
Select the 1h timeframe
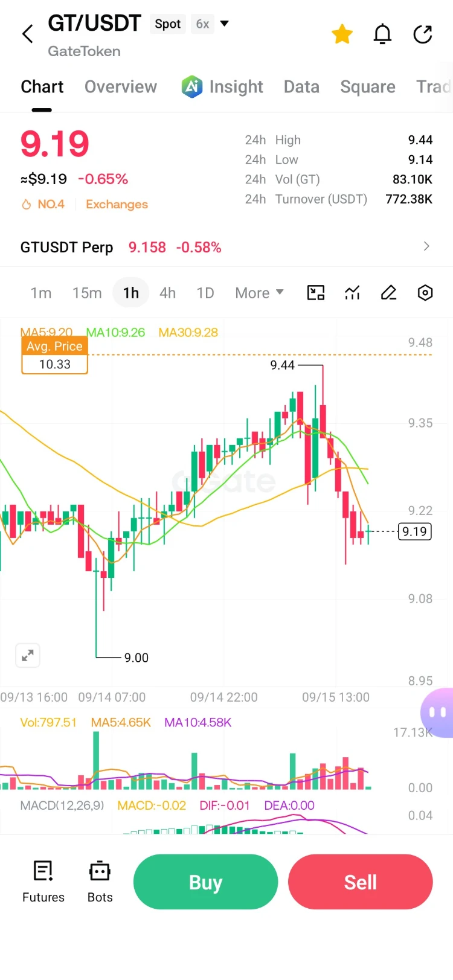pos(131,293)
